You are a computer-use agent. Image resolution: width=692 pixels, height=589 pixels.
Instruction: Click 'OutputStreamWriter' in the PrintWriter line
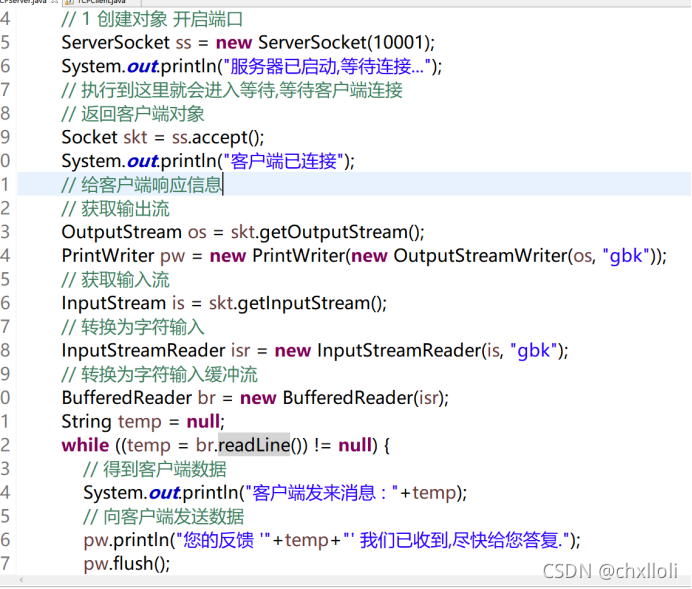coord(481,256)
